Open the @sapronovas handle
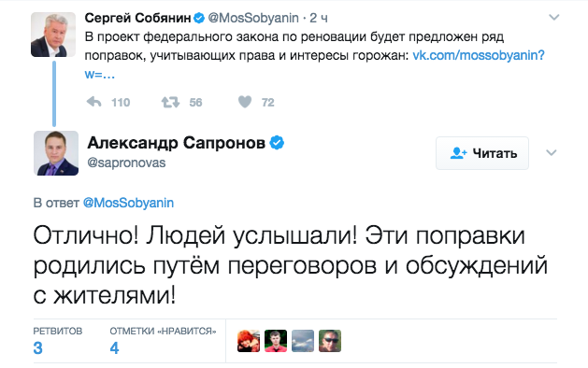This screenshot has width=588, height=368. tap(126, 163)
